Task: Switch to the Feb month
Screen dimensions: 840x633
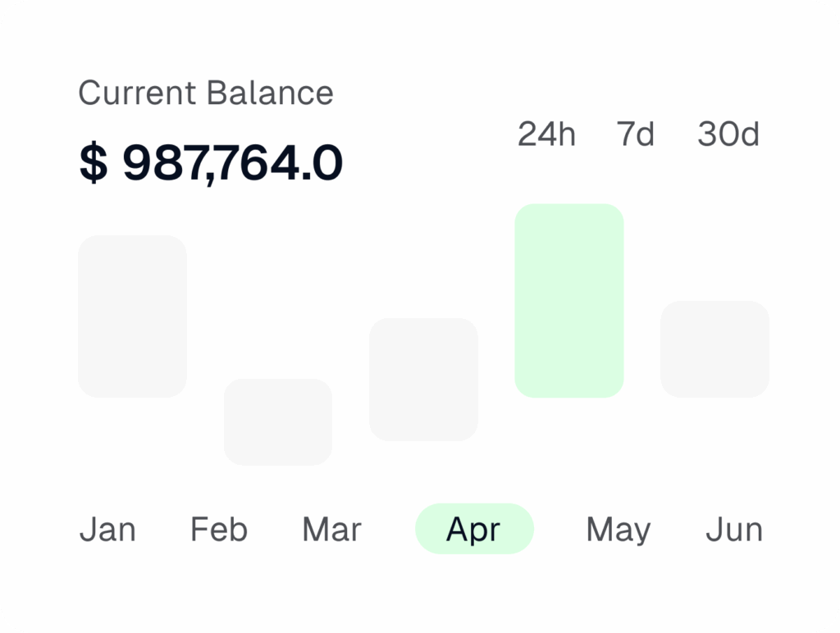Action: pyautogui.click(x=219, y=530)
